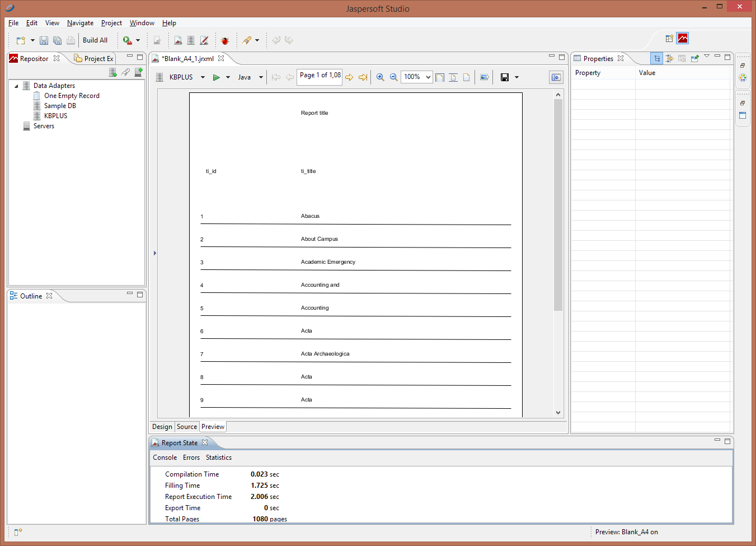Select the Servers tree node
Viewport: 756px width, 546px height.
coord(44,126)
